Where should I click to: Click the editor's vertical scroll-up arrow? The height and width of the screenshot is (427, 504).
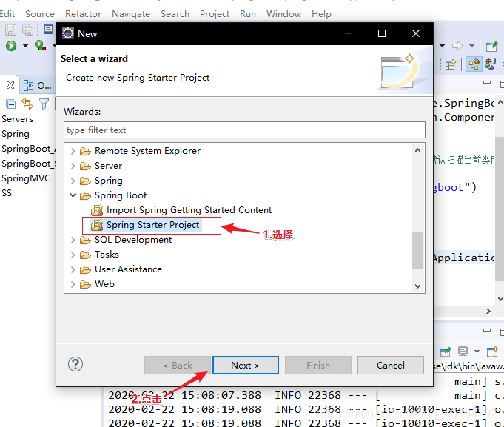click(500, 102)
